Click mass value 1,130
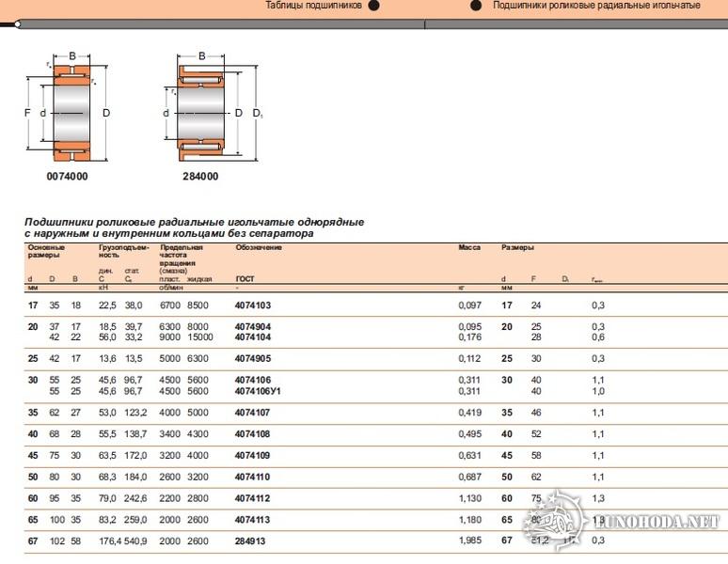This screenshot has height=564, width=728. coord(470,498)
